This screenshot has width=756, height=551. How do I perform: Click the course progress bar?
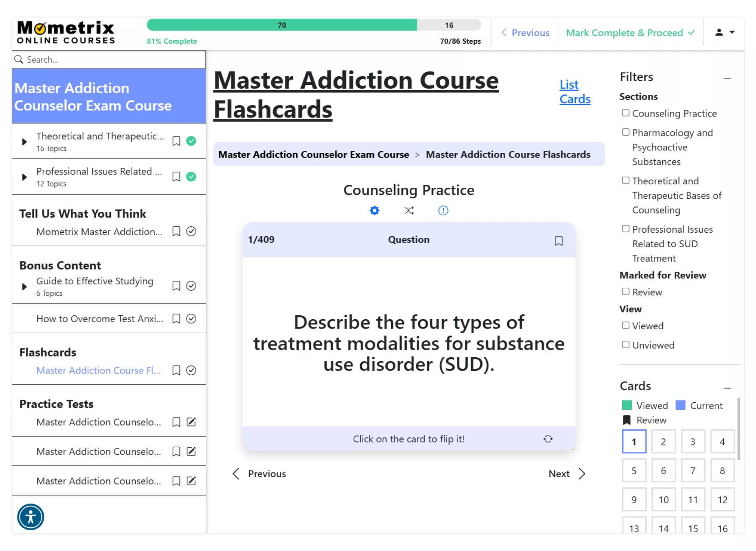(314, 25)
